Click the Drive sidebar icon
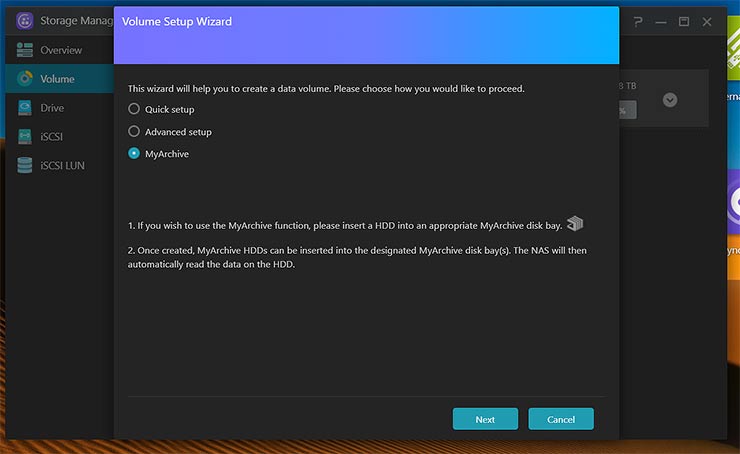This screenshot has height=454, width=740. [25, 108]
